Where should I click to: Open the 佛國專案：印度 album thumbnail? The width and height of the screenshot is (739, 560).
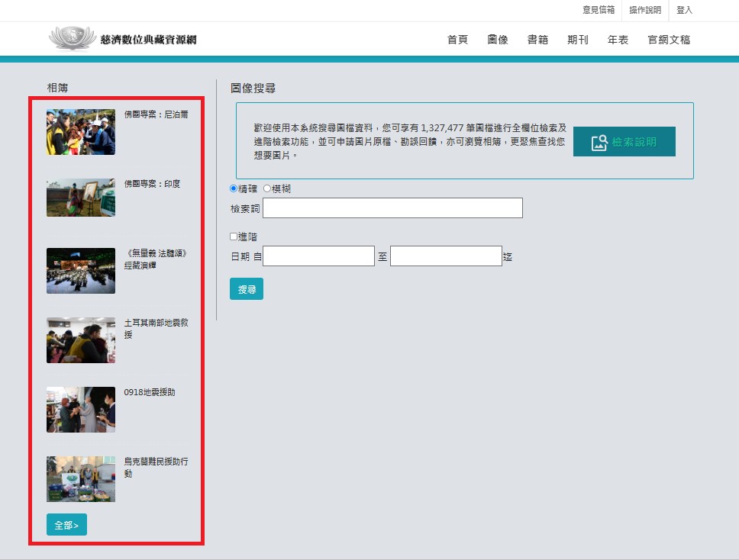(81, 198)
